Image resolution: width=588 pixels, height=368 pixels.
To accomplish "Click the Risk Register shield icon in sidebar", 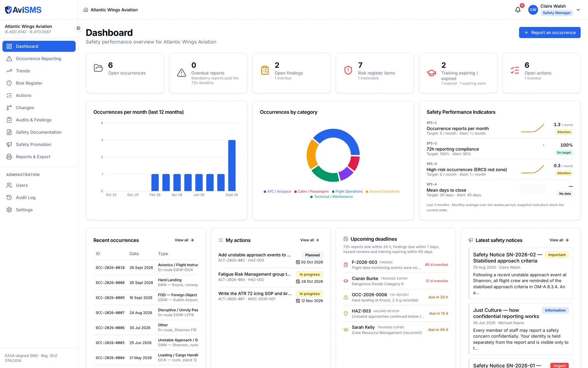I will tap(9, 83).
